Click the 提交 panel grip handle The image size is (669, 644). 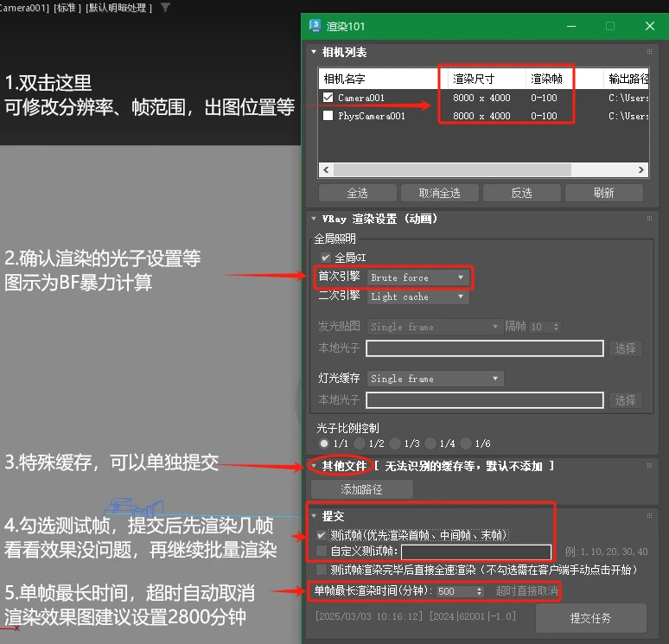649,515
